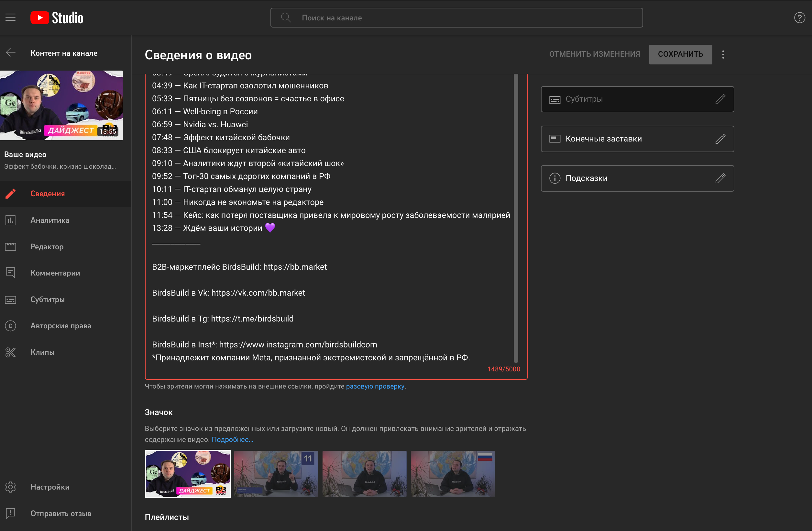The width and height of the screenshot is (812, 531).
Task: Click the СОХРАНИТЬ button
Action: pyautogui.click(x=680, y=54)
